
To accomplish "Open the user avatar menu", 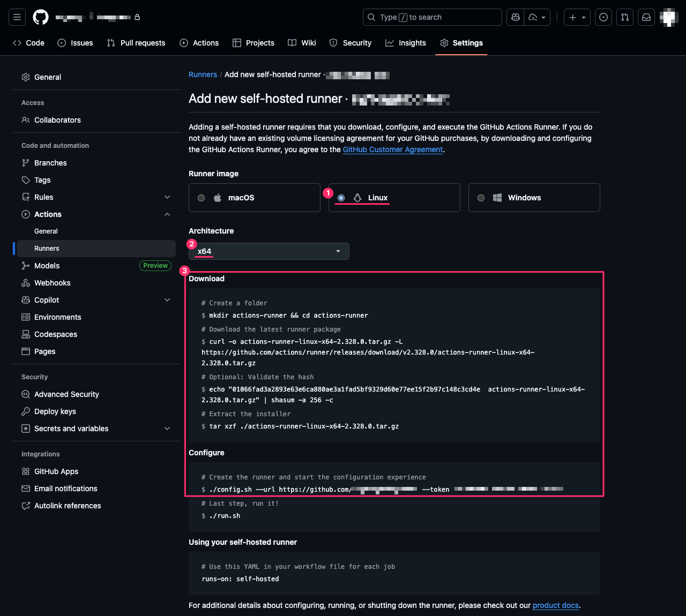I will [669, 17].
